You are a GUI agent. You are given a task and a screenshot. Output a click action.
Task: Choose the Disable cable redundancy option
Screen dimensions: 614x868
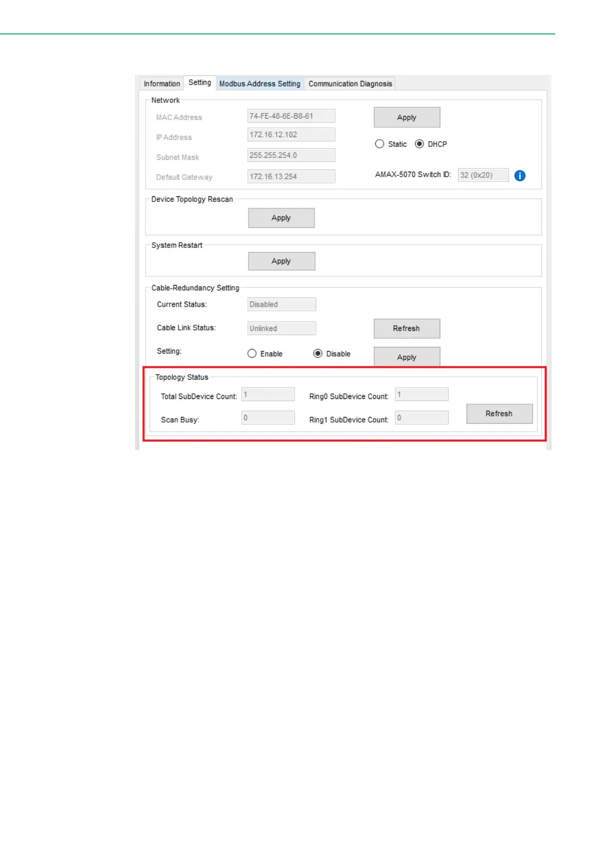click(x=318, y=354)
